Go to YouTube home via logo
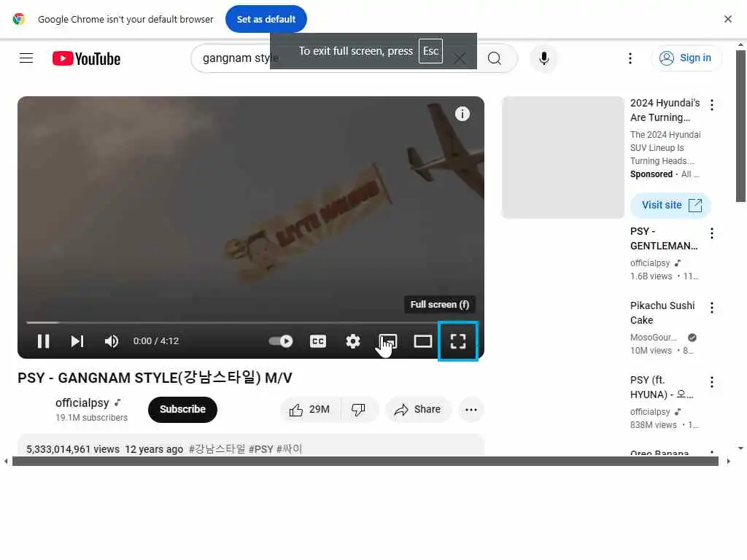Viewport: 747px width, 560px height. click(86, 58)
